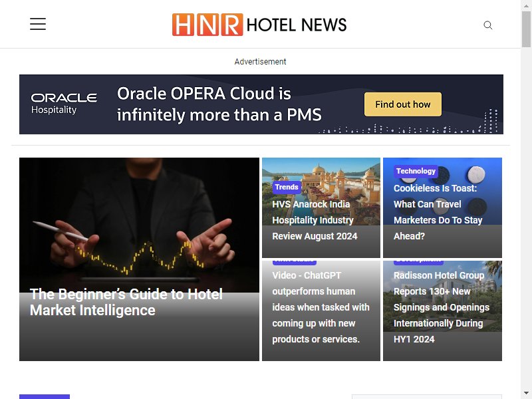Open The Beginner's Guide to Hotel Market Intelligence
532x399 pixels.
(x=126, y=302)
